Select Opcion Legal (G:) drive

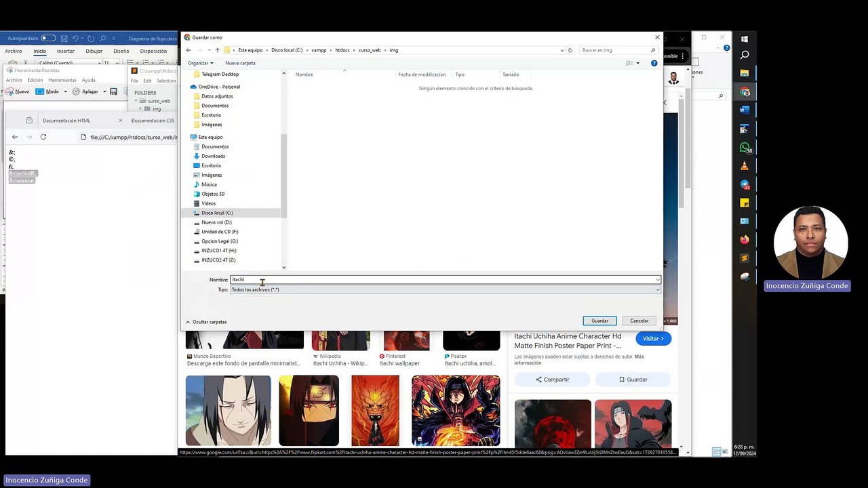point(216,241)
